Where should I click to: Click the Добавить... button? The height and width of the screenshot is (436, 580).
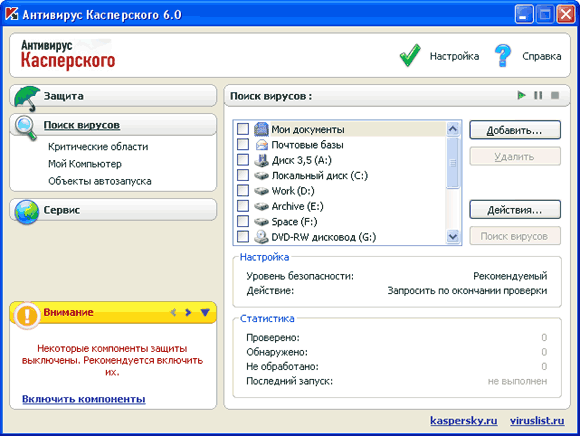(x=515, y=130)
